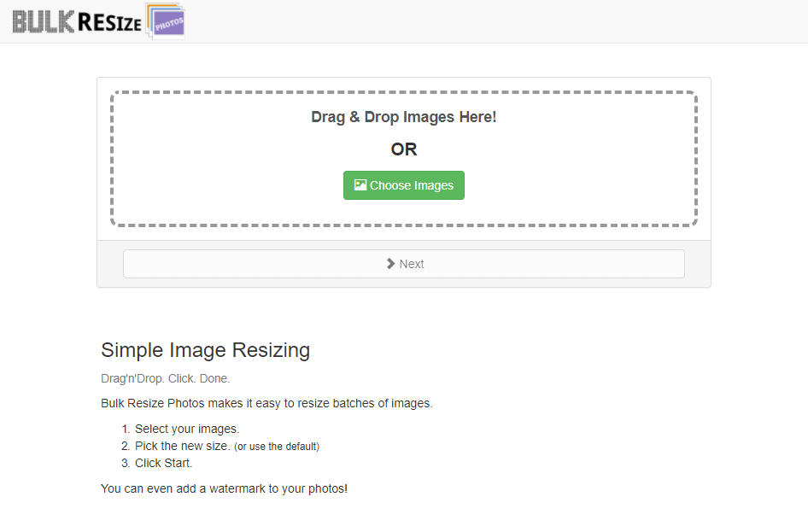This screenshot has height=532, width=808.
Task: Click the Next button
Action: [x=403, y=264]
